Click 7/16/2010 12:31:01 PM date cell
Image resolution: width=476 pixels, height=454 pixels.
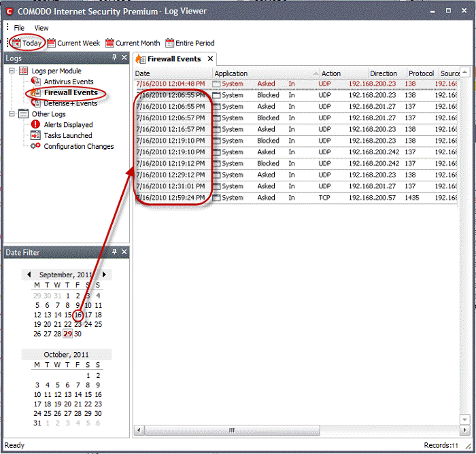click(170, 186)
